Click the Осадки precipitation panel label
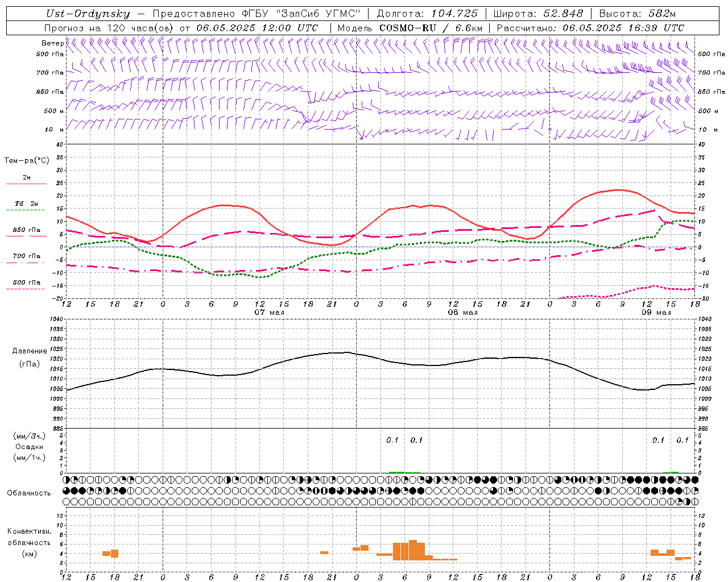This screenshot has height=582, width=728. click(30, 447)
